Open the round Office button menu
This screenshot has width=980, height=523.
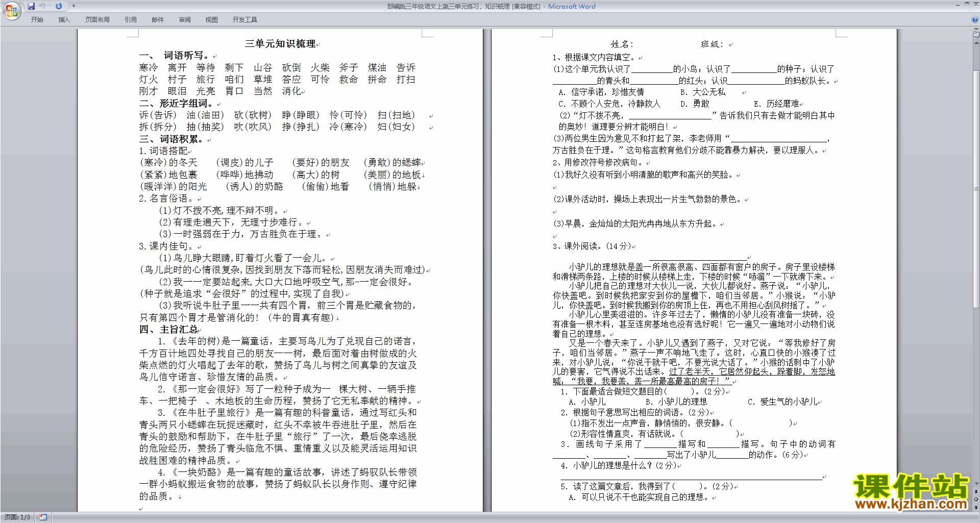click(11, 10)
